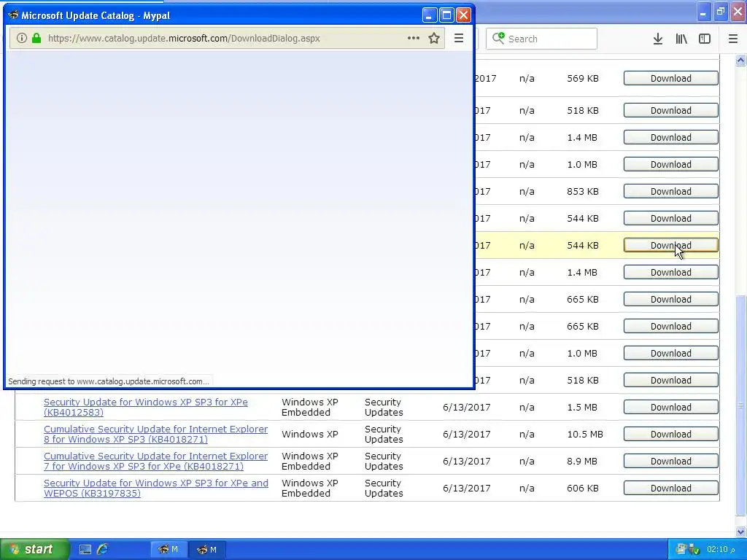Click the site information icon in the popup address bar
Viewport: 747px width, 560px height.
(x=21, y=38)
